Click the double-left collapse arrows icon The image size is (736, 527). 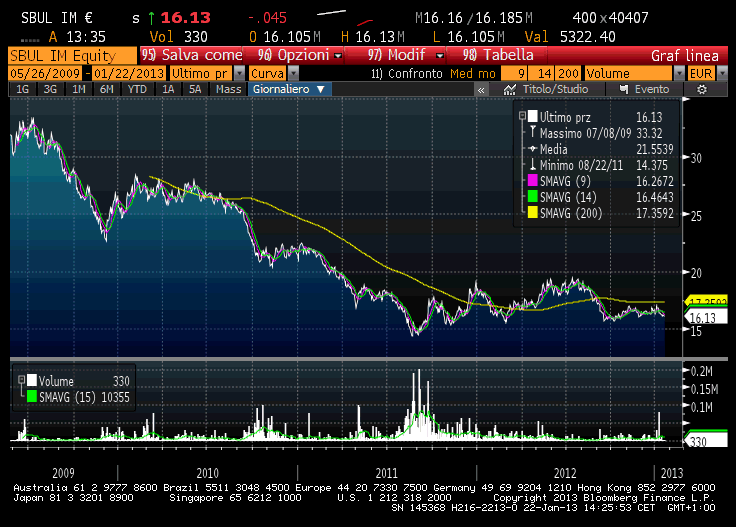click(x=481, y=89)
